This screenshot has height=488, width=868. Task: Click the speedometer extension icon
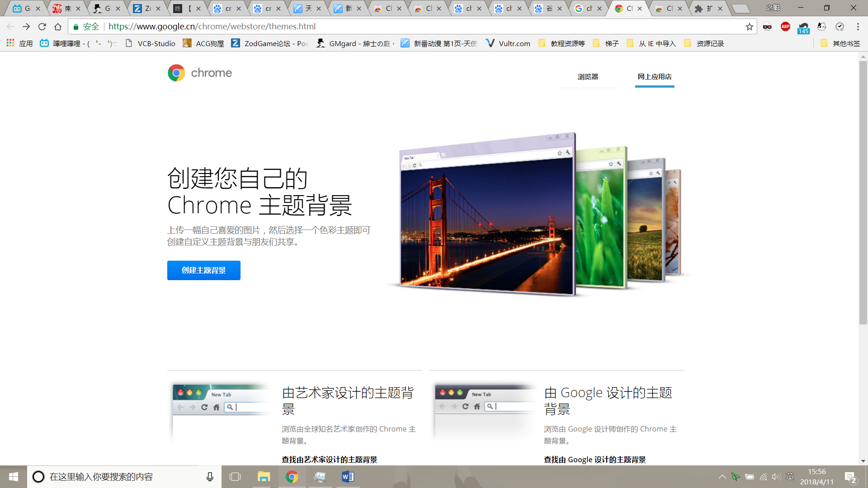(840, 27)
